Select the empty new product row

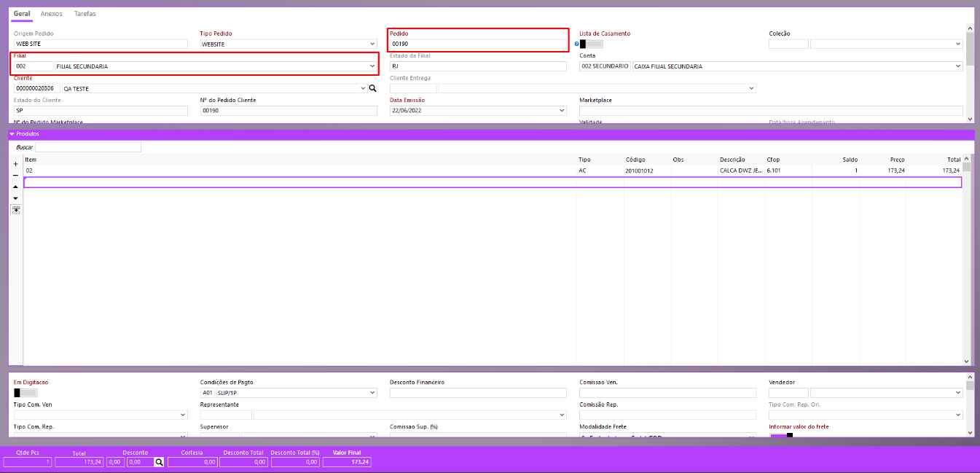click(493, 182)
